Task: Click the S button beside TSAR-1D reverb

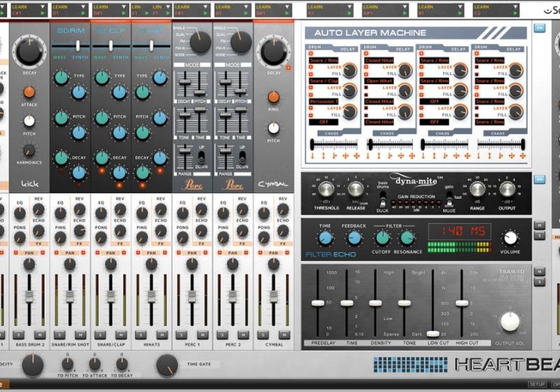Action: 539,282
